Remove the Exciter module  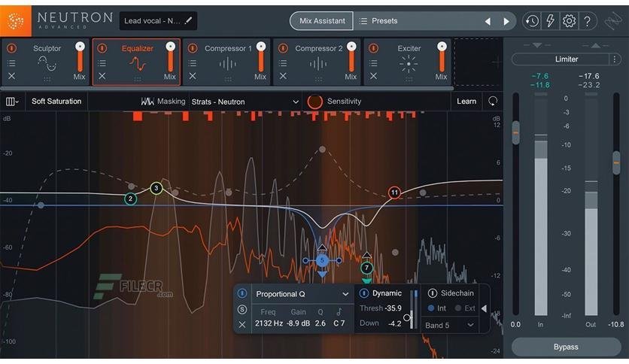click(373, 76)
